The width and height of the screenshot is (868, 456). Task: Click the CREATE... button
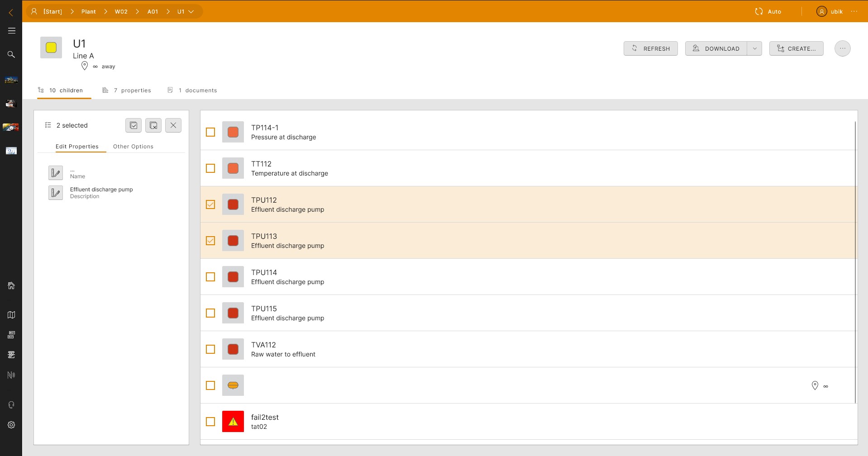(x=796, y=48)
